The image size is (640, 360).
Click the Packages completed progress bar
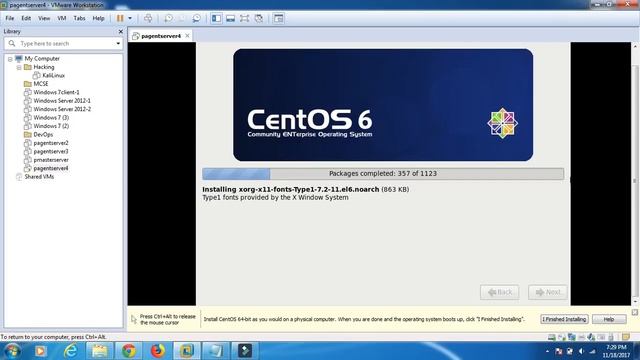[383, 173]
